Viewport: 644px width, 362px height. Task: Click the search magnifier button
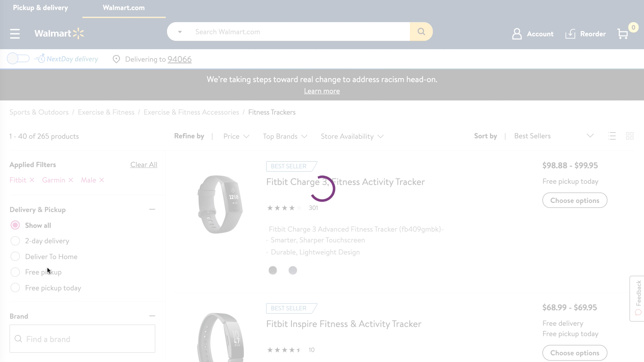[421, 32]
